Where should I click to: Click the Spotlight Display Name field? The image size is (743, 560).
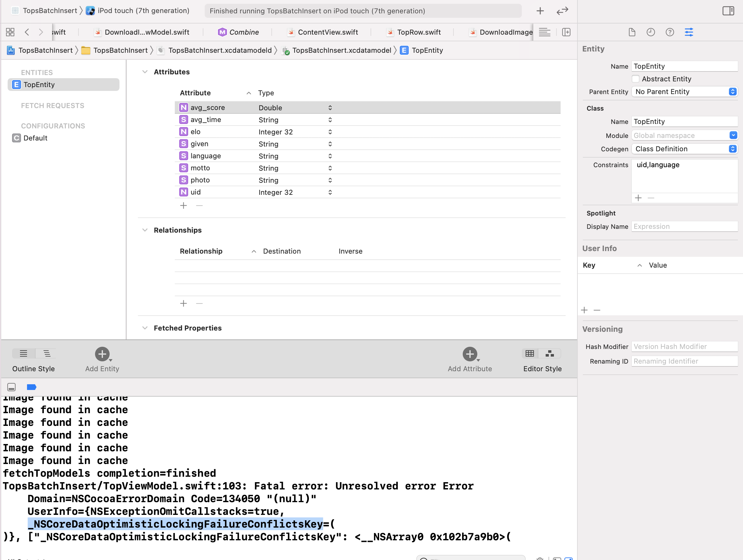click(x=685, y=226)
